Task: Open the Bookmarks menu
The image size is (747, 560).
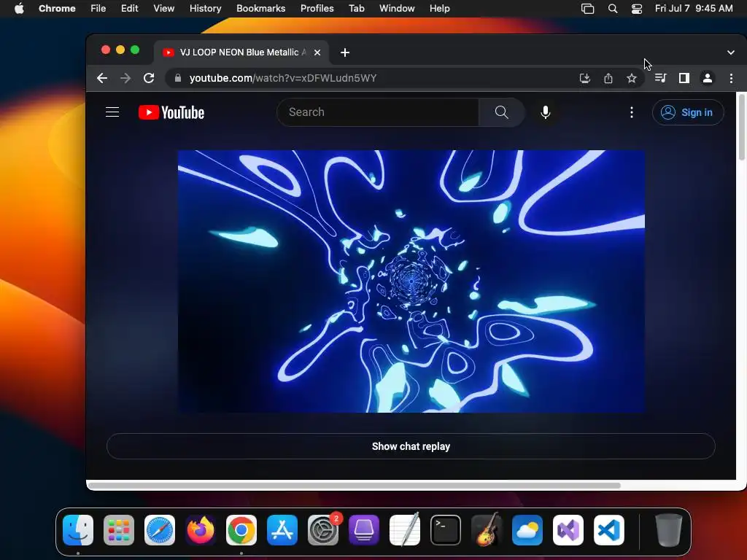Action: [x=260, y=9]
